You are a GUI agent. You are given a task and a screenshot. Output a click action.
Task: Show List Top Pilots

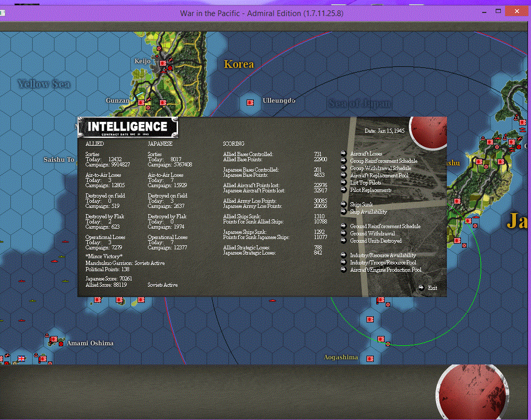pyautogui.click(x=365, y=183)
